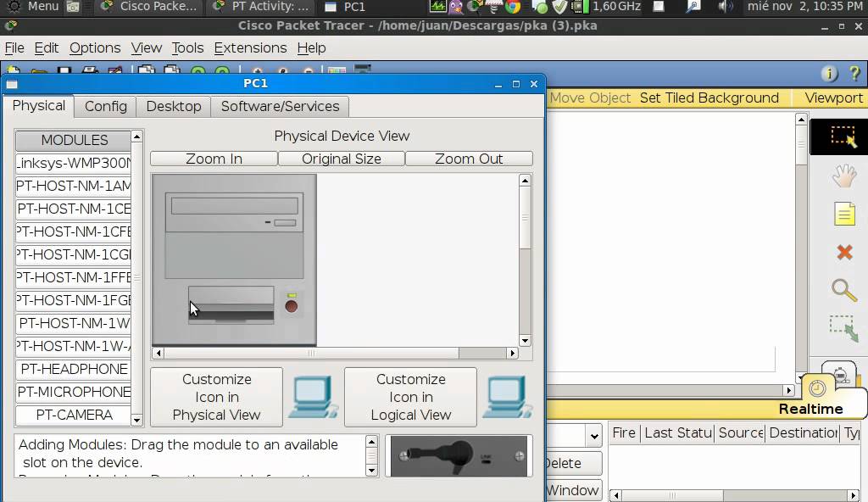The height and width of the screenshot is (502, 868).
Task: Select the PT-HOST-NM-1CGE module
Action: [x=74, y=255]
